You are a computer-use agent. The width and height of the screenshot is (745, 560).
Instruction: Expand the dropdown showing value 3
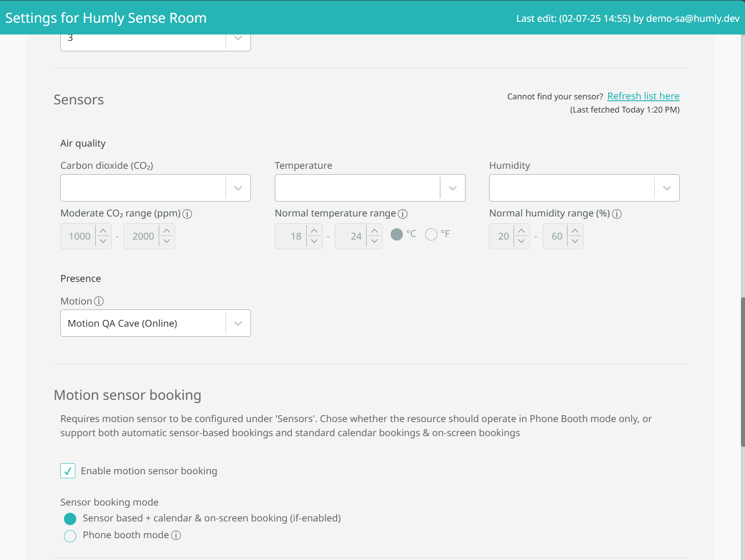[238, 39]
